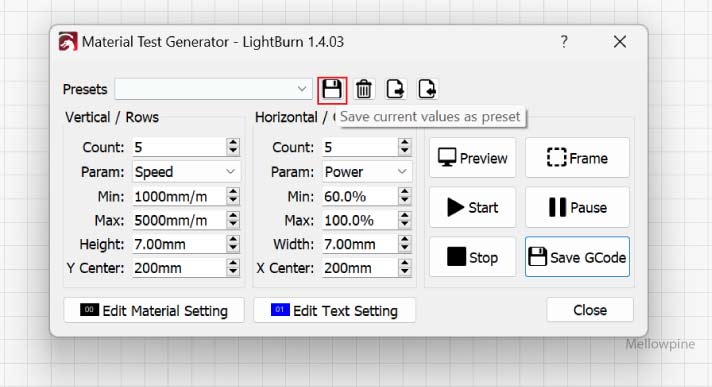Click the Frame button

click(577, 158)
